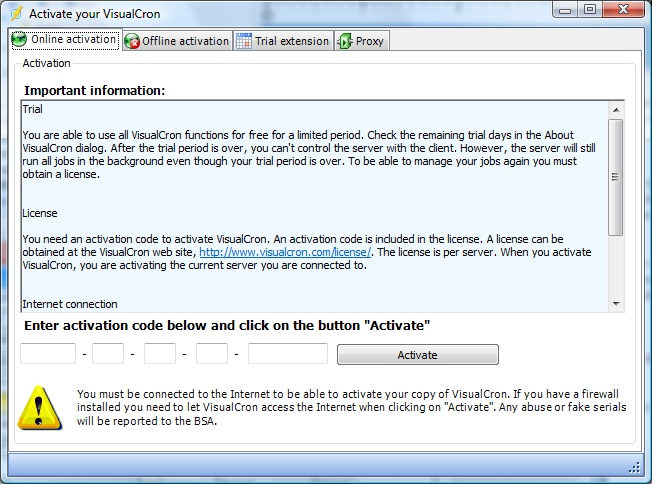This screenshot has height=484, width=652.
Task: Click the red-cross Offline activation tab icon
Action: coord(132,41)
